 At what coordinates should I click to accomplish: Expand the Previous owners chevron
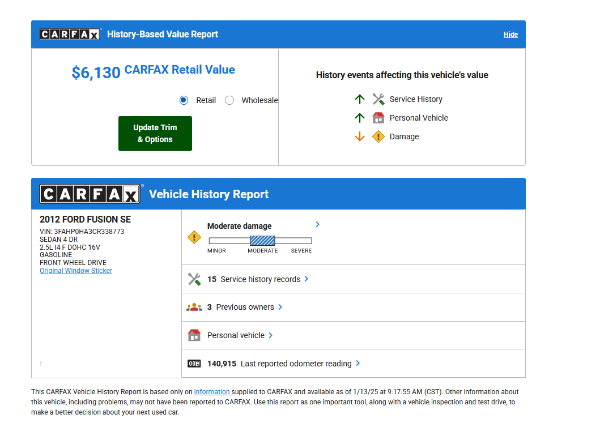point(280,307)
